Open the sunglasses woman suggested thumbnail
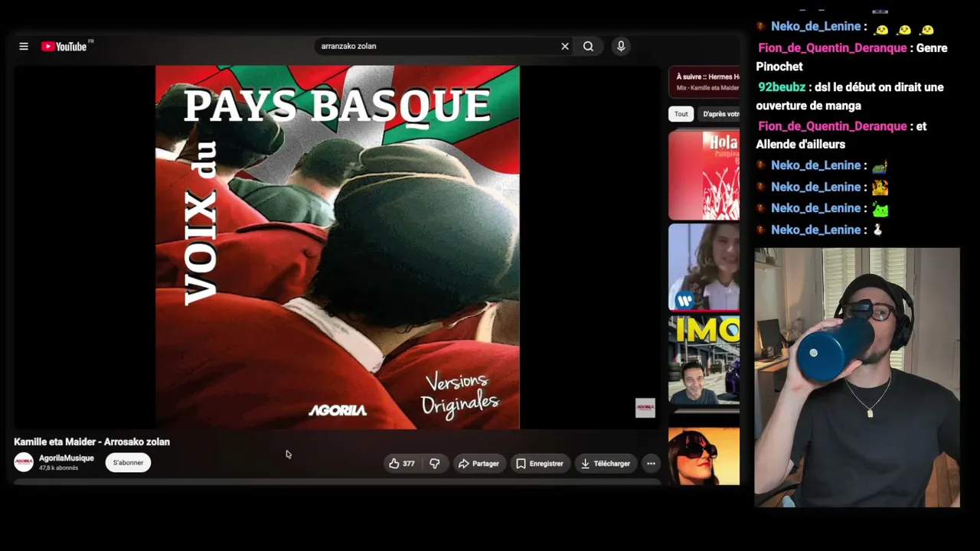 [704, 456]
